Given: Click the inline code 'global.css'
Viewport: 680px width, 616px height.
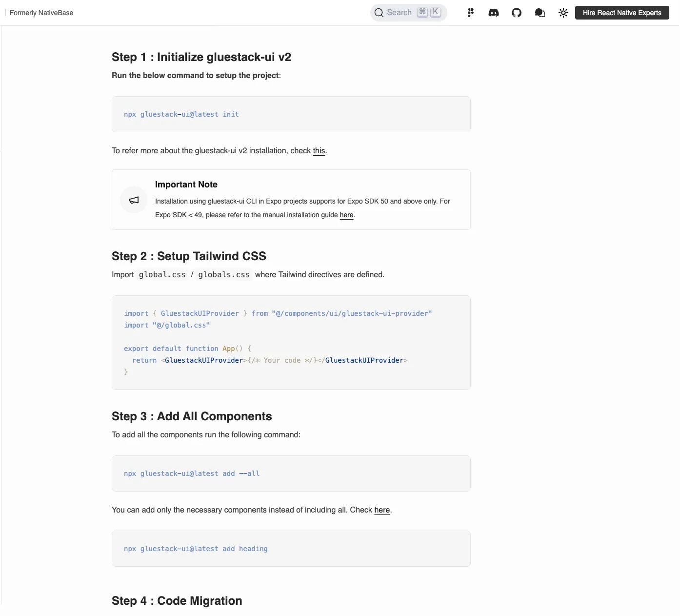Looking at the screenshot, I should click(162, 274).
